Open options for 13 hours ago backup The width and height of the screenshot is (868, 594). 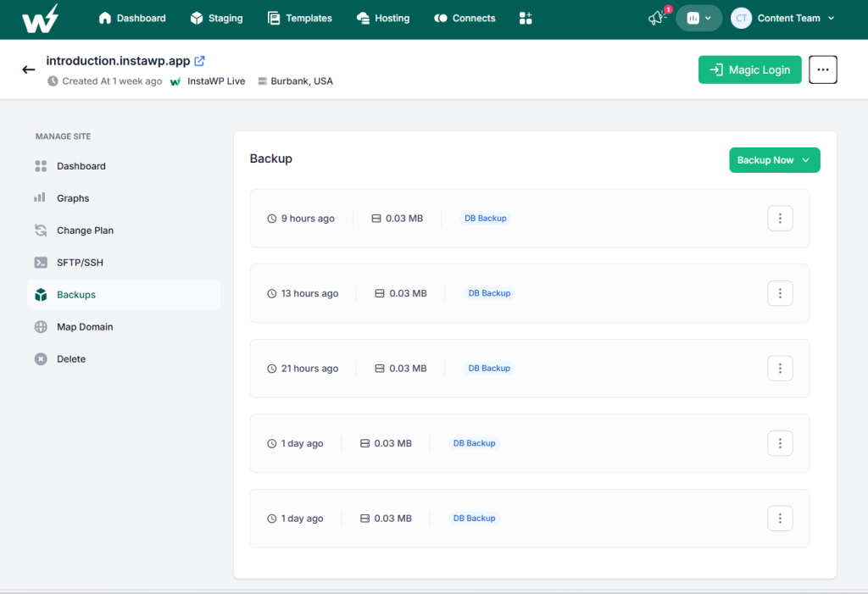[x=780, y=293]
